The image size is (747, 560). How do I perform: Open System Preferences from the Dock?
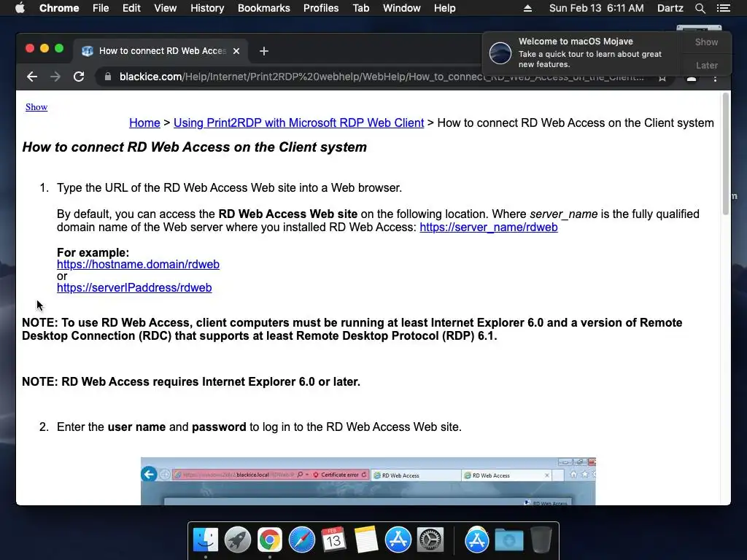click(x=430, y=540)
